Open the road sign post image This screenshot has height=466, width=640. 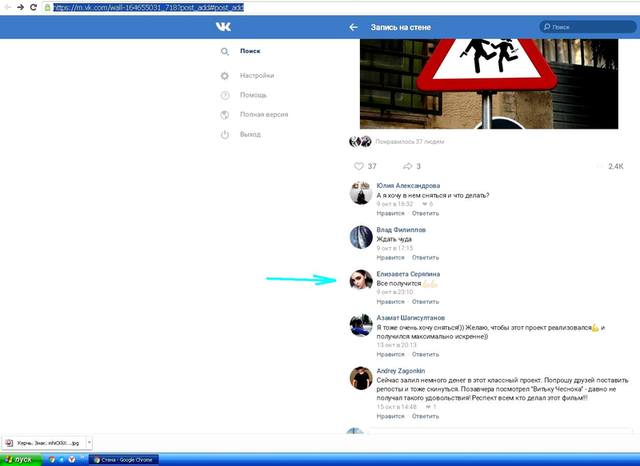[489, 84]
